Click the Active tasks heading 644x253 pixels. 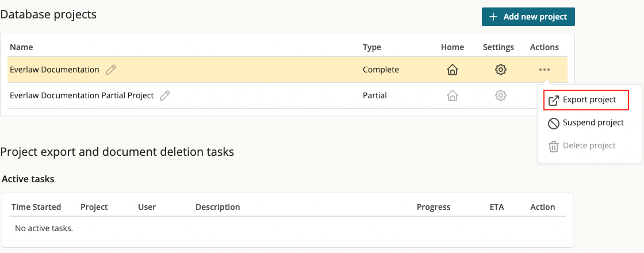[x=28, y=179]
